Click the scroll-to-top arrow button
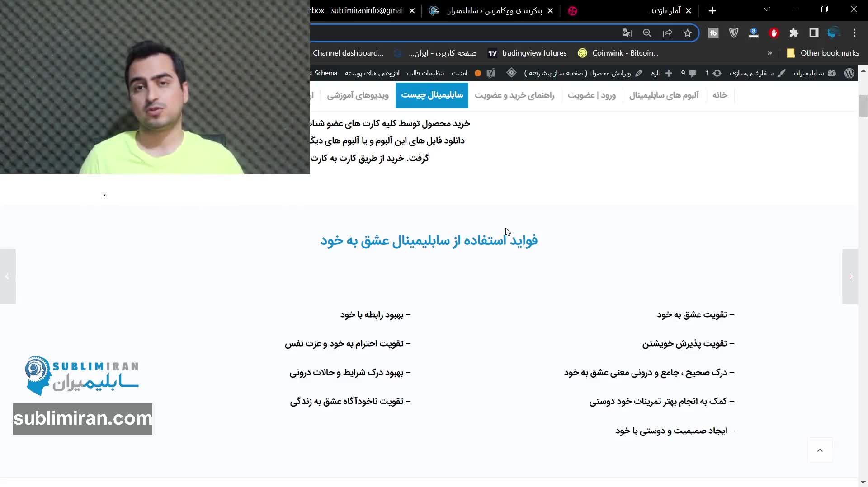The image size is (868, 487). [x=820, y=450]
